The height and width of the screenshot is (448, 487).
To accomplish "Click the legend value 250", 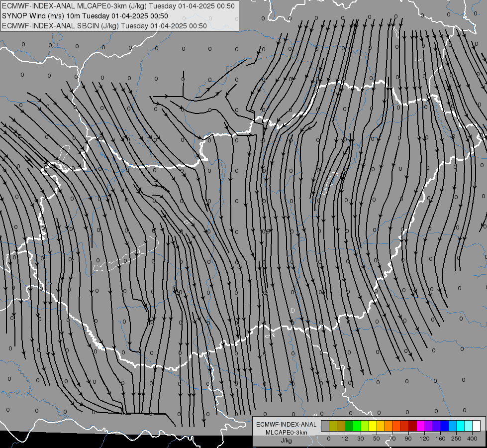I will [x=456, y=439].
